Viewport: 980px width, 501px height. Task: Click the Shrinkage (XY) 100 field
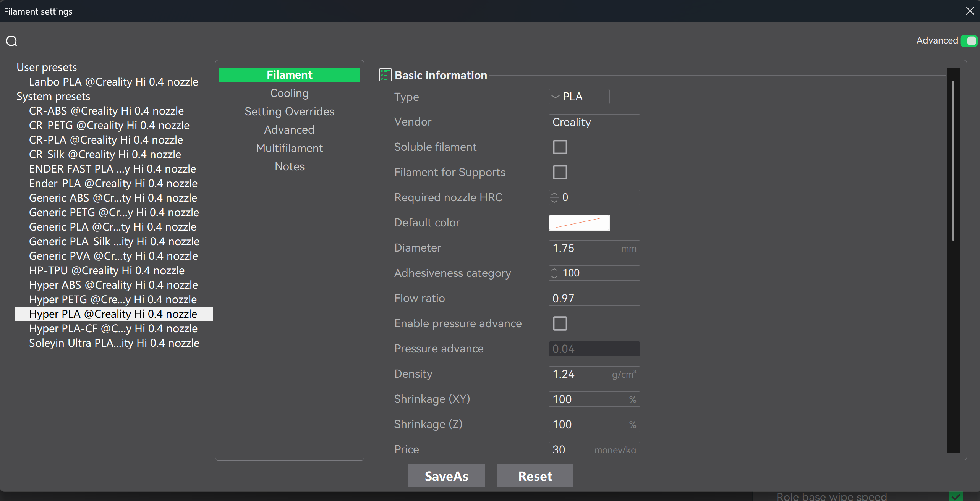point(594,399)
